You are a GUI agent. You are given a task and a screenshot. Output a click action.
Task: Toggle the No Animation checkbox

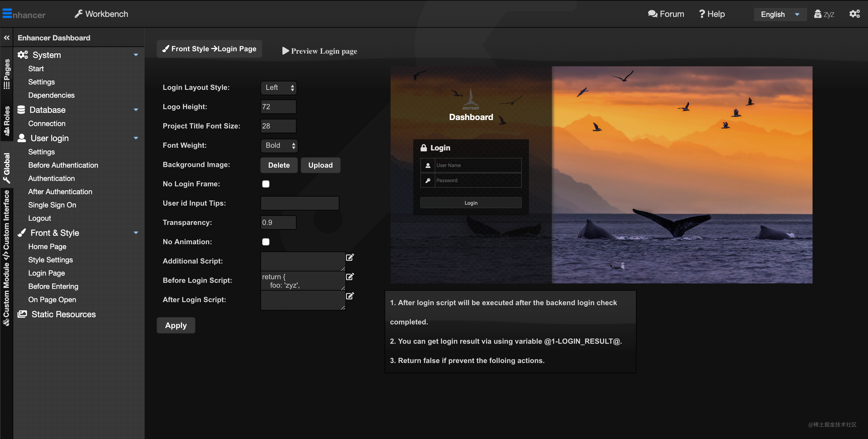(x=266, y=242)
